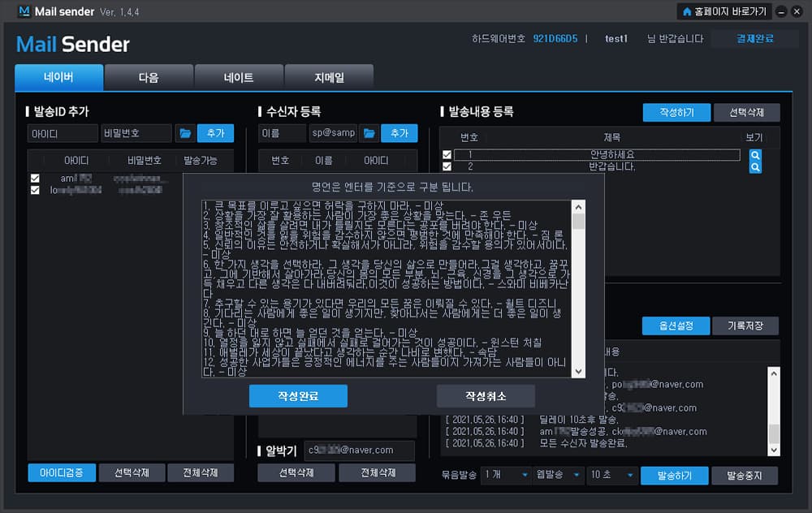Click the 발송가능 column header
This screenshot has height=513, width=812.
click(x=201, y=161)
